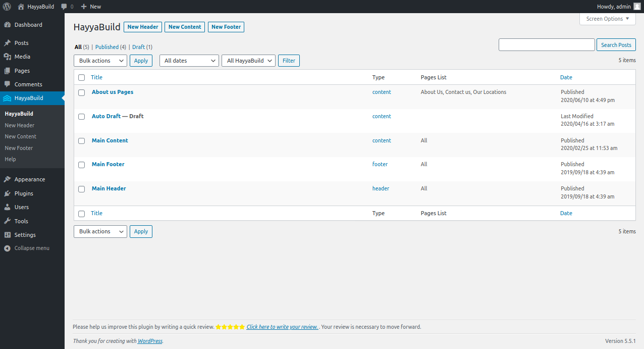Image resolution: width=644 pixels, height=349 pixels.
Task: Show only Published items filter
Action: coord(107,47)
